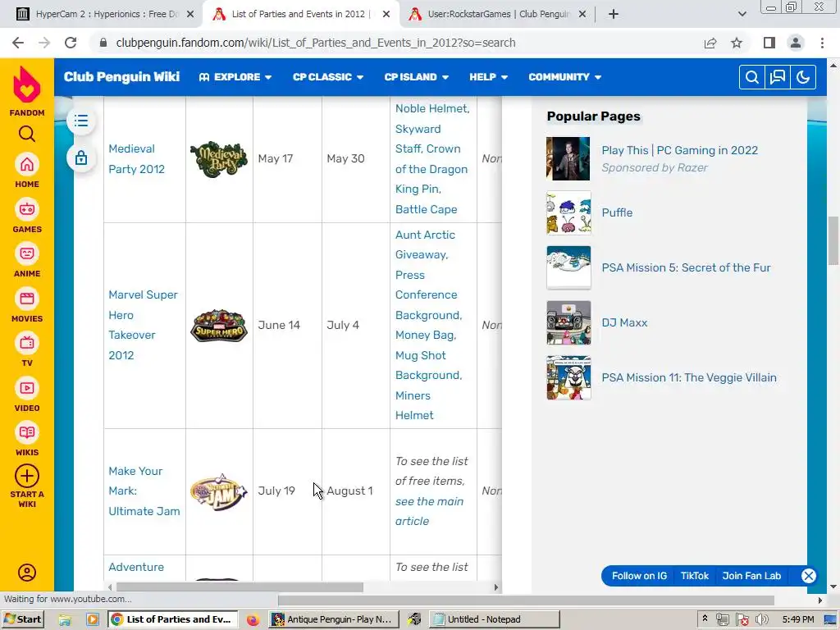Click the address bar URL field
The height and width of the screenshot is (630, 840).
pos(396,43)
